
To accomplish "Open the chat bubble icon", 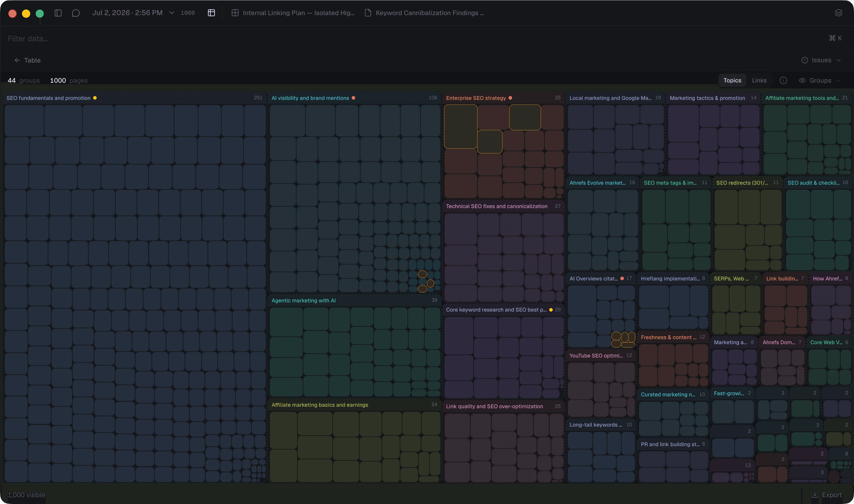I will 76,13.
